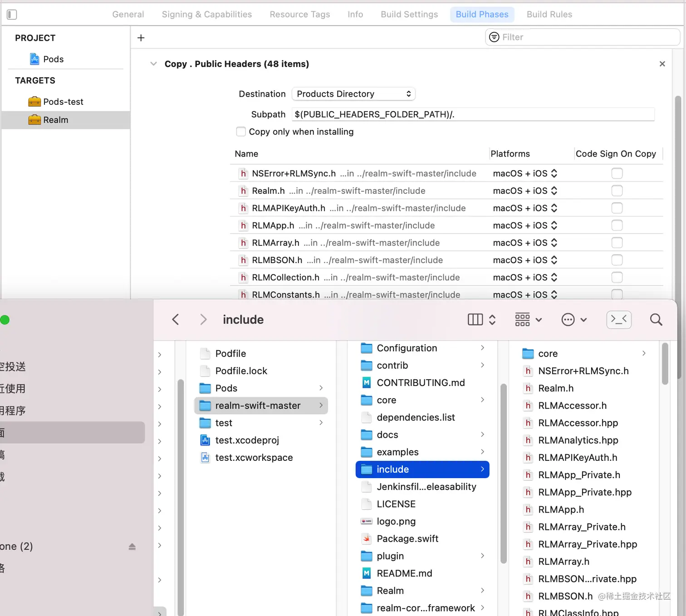
Task: Toggle code sign for RLMBSON.h
Action: [617, 260]
